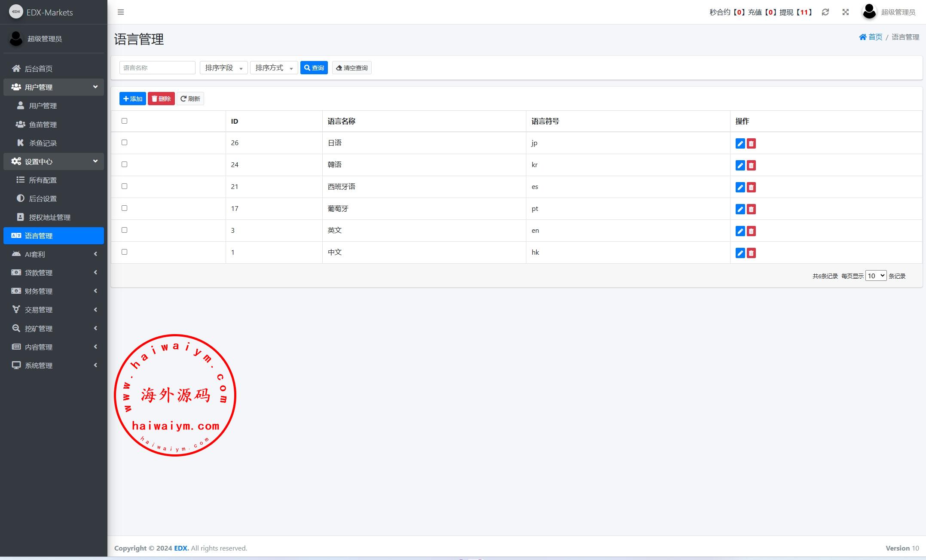
Task: Click the 清空查询 button
Action: point(351,68)
